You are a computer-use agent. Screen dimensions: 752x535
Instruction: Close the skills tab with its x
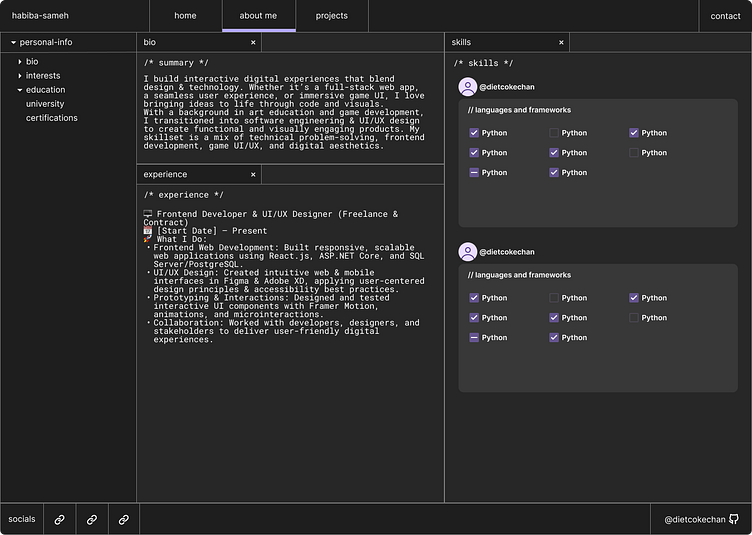coord(561,43)
